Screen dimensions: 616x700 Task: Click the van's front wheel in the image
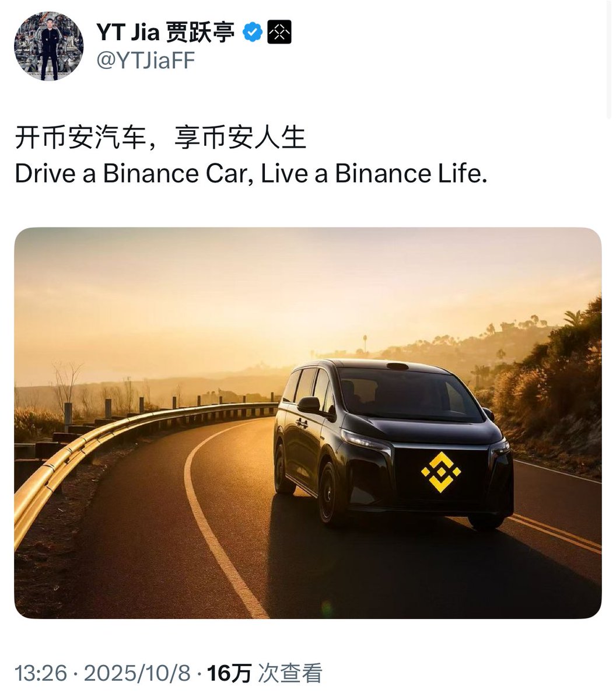coord(328,495)
